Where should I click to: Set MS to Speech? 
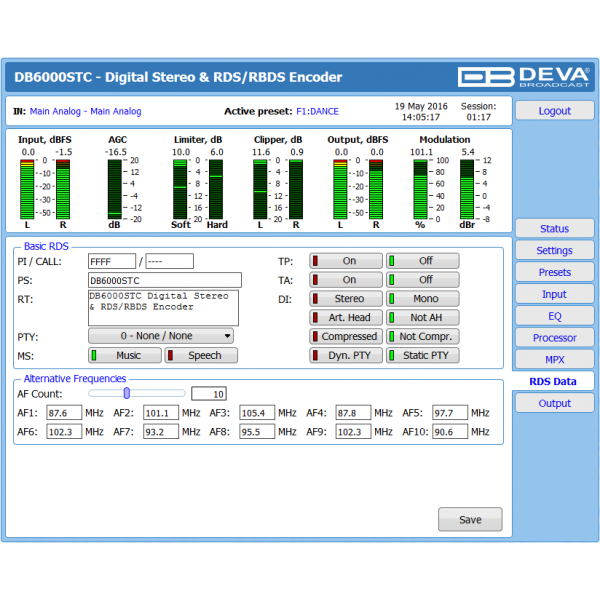pos(201,355)
